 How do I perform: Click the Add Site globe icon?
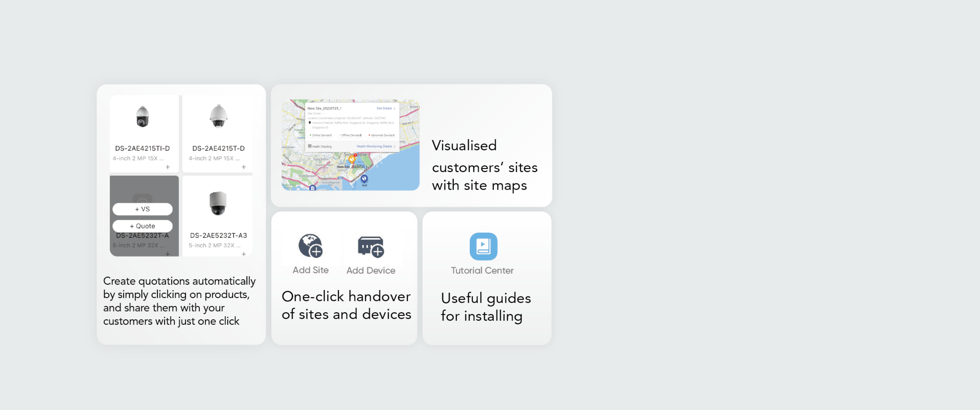pyautogui.click(x=310, y=246)
